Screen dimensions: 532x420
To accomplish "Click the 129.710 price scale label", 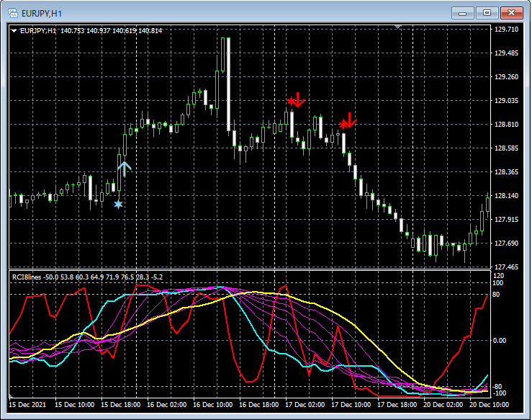I will point(507,30).
